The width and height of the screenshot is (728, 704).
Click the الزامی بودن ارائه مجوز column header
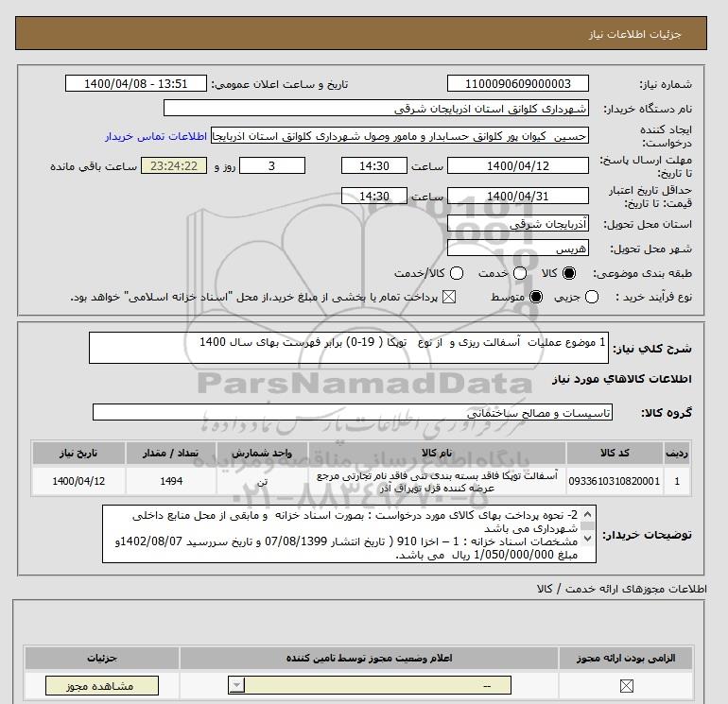point(626,658)
